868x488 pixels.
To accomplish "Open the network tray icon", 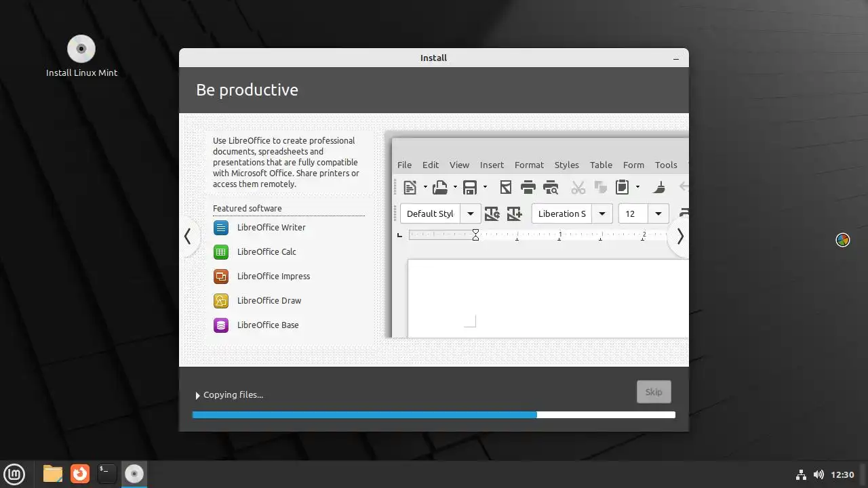I will [801, 474].
